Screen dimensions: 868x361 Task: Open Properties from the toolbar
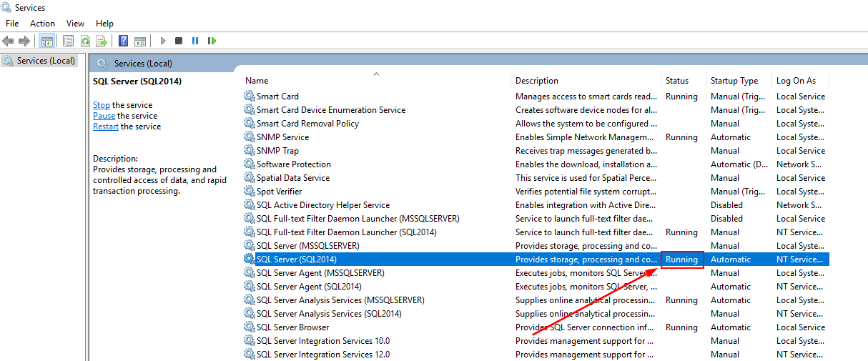69,41
